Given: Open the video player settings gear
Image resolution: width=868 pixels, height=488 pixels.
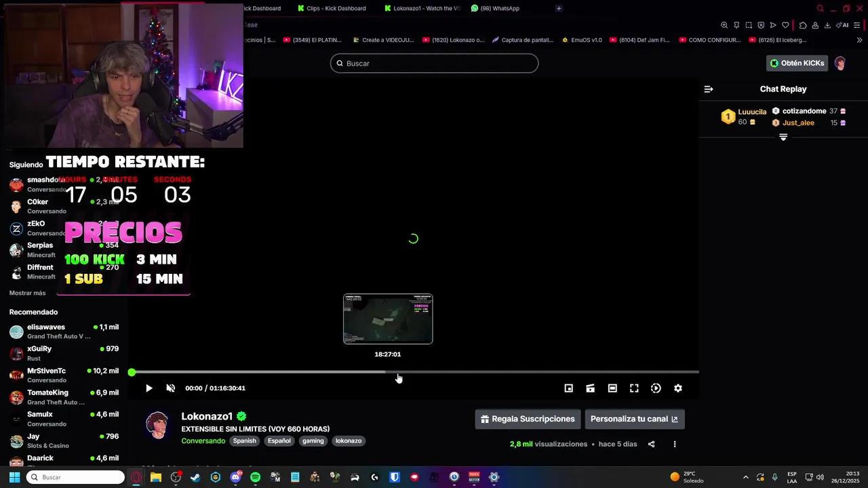Looking at the screenshot, I should (677, 388).
